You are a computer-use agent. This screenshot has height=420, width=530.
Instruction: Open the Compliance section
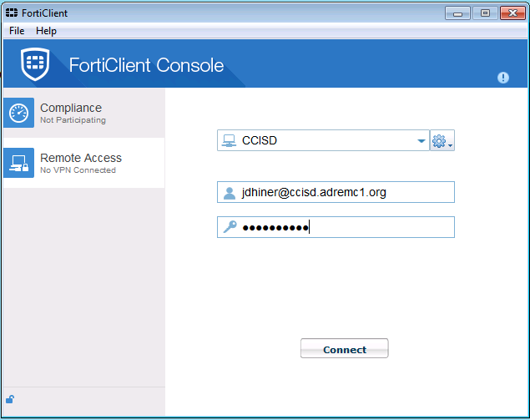pyautogui.click(x=83, y=113)
